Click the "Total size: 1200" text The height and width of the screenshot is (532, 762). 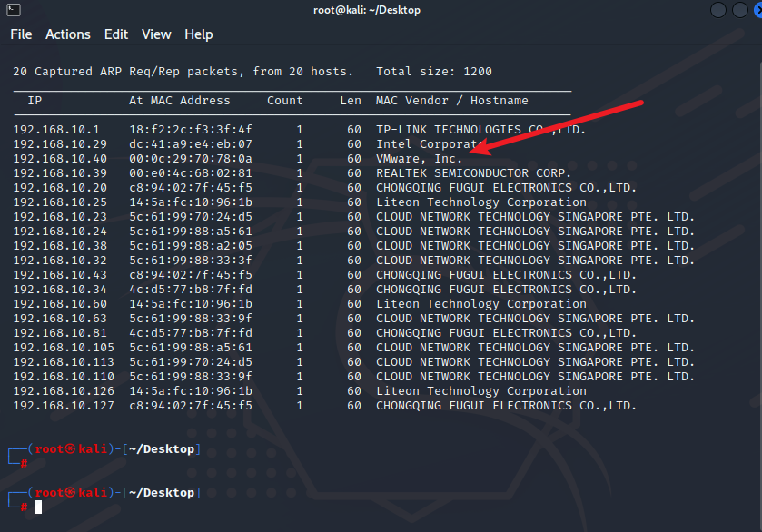tap(434, 72)
